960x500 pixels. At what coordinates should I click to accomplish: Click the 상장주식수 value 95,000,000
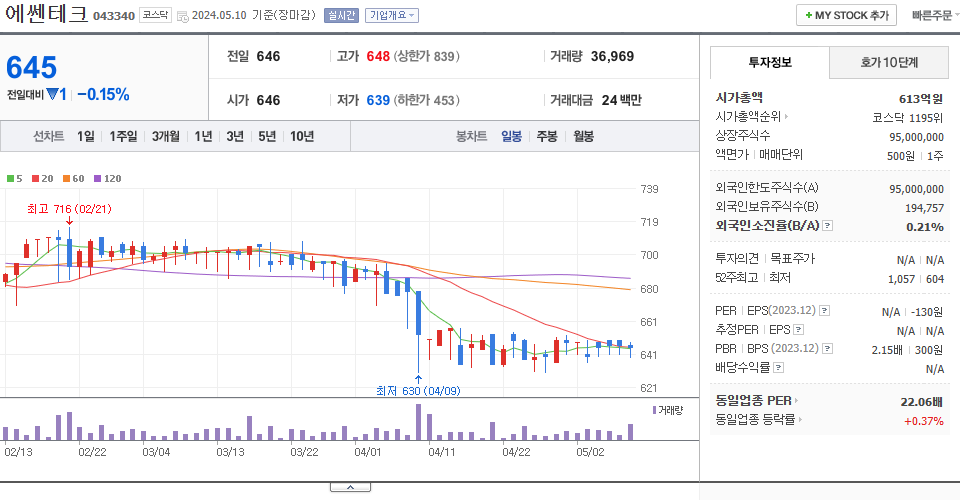point(917,137)
